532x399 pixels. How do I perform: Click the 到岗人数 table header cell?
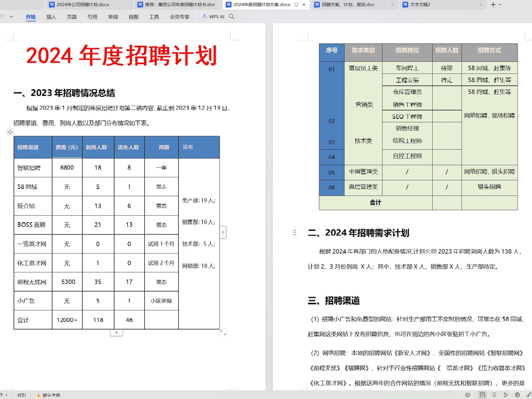coord(98,147)
